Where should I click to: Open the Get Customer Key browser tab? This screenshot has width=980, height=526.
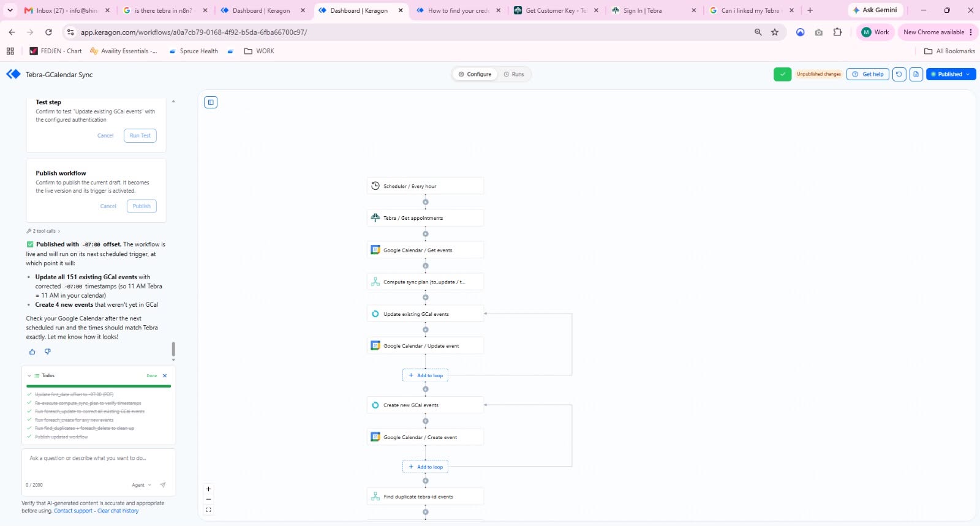pos(556,10)
